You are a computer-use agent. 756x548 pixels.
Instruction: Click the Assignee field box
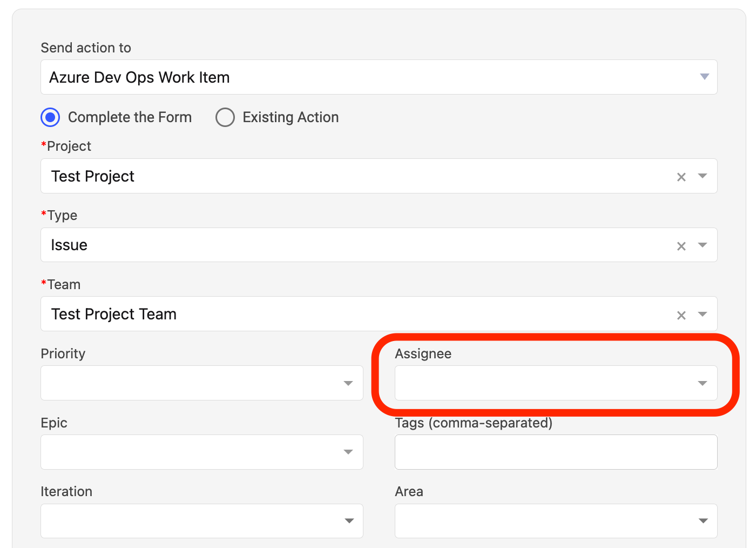[556, 383]
